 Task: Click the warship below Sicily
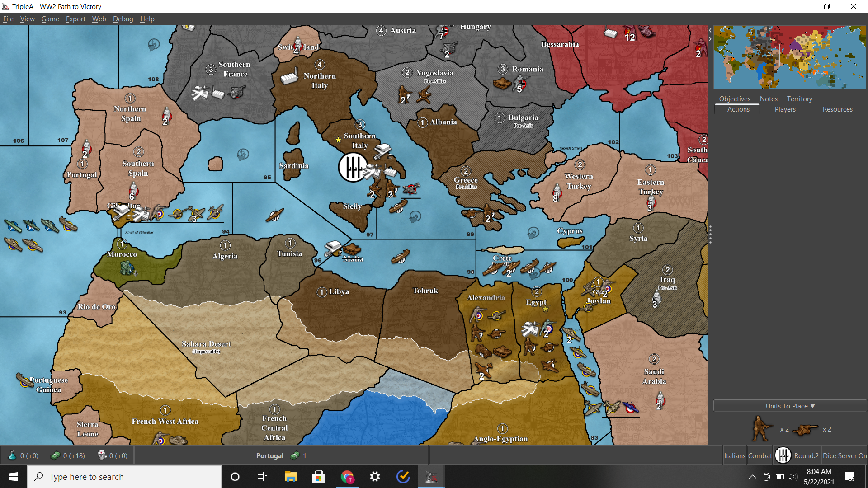398,206
